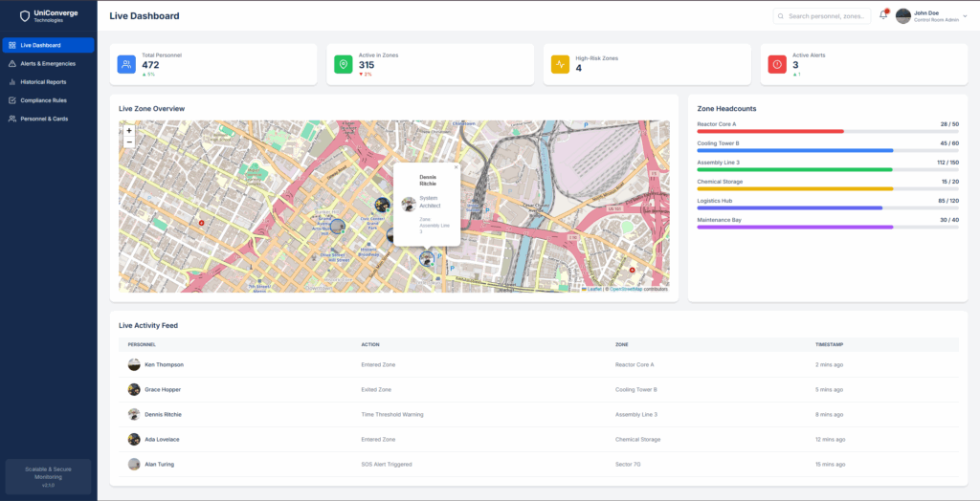Close the Dennis Ritchie map popup
The image size is (980, 501).
pos(456,167)
